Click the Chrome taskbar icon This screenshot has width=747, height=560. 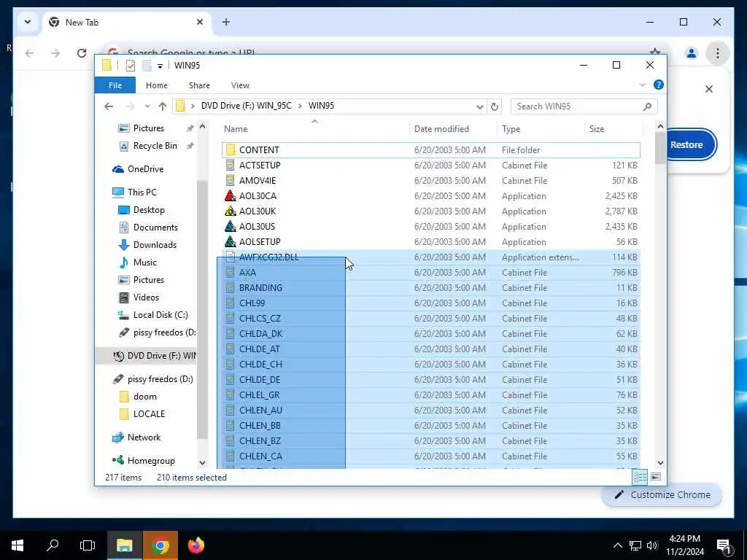pyautogui.click(x=160, y=545)
